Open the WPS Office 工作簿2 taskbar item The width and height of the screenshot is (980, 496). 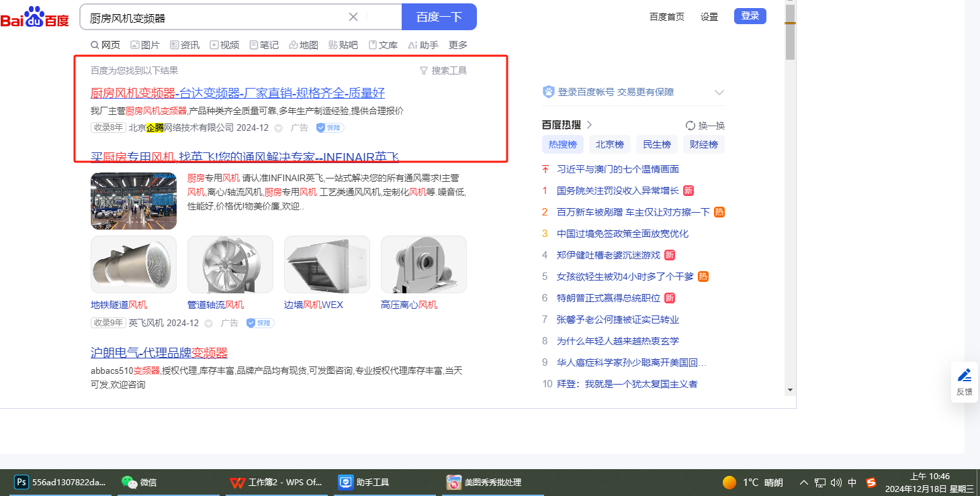(277, 482)
